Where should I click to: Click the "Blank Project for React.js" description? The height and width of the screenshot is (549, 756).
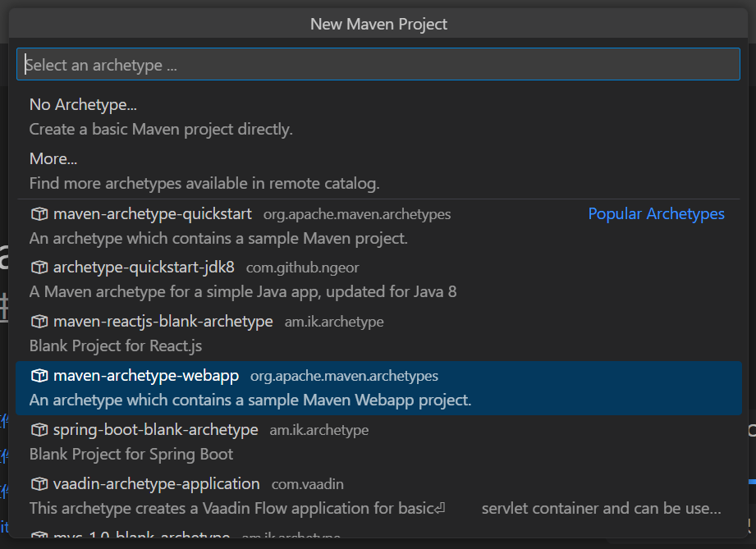[116, 345]
